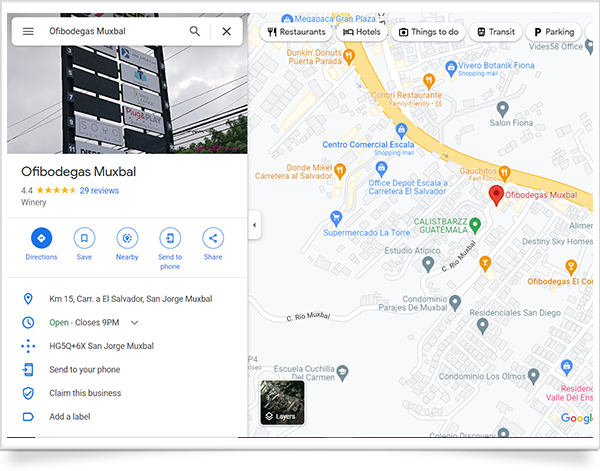
Task: Click Gauchitos fast food pin
Action: click(504, 173)
